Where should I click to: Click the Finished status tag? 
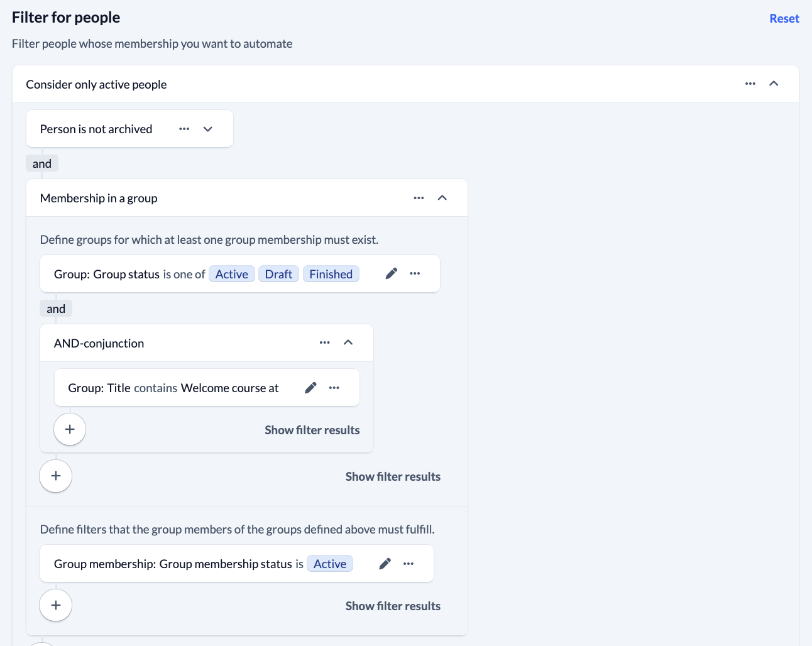tap(331, 274)
